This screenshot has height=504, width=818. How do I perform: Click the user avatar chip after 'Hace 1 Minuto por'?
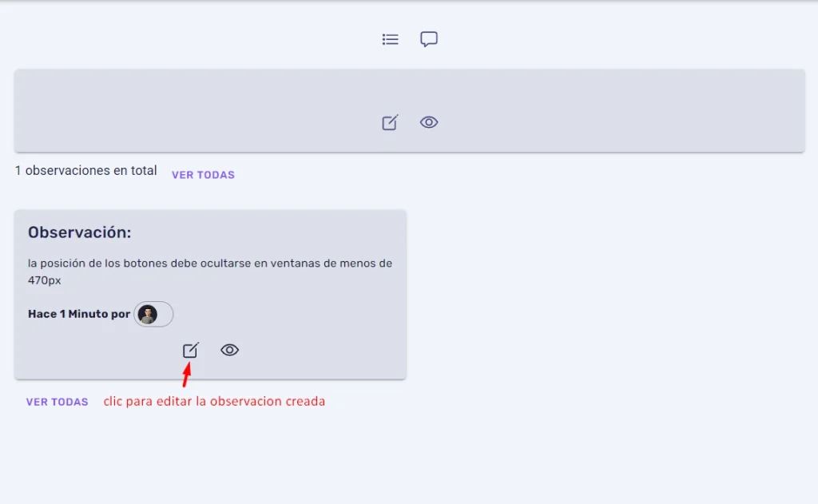pyautogui.click(x=153, y=314)
